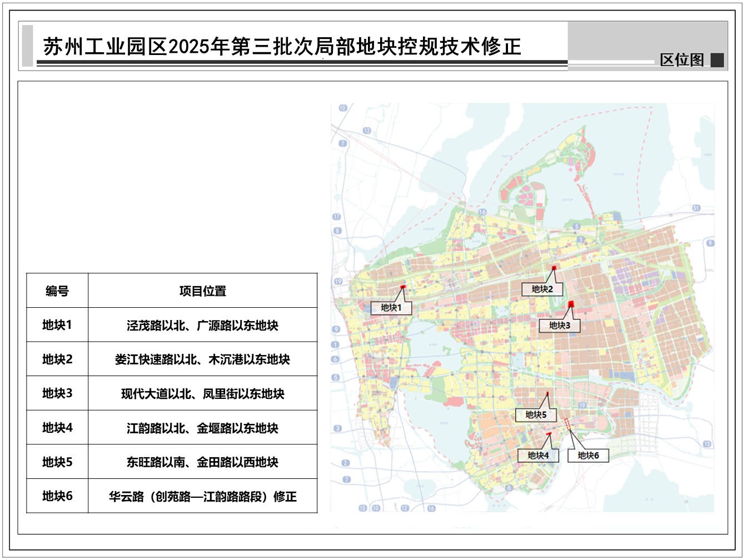
Task: Select the 地块6 callout label on the map
Action: [x=588, y=456]
